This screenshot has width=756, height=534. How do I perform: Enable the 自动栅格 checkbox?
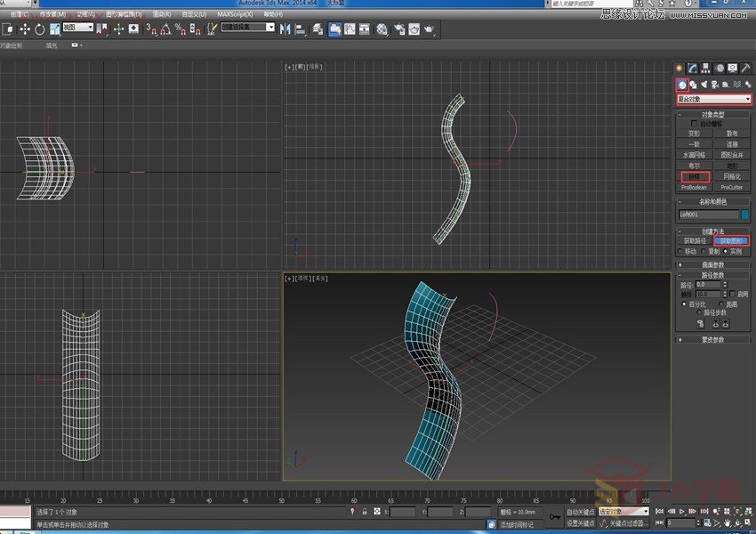coord(692,122)
